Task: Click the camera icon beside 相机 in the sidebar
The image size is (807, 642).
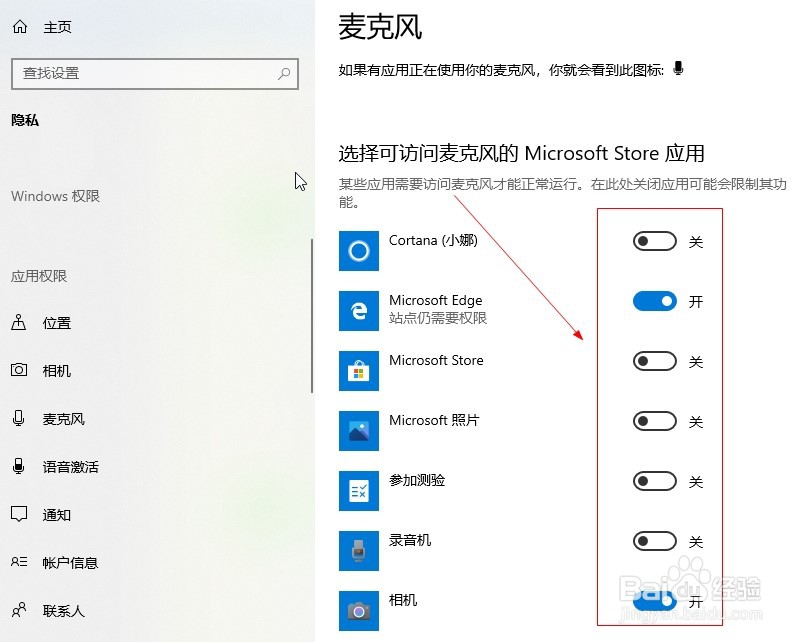Action: [x=19, y=370]
